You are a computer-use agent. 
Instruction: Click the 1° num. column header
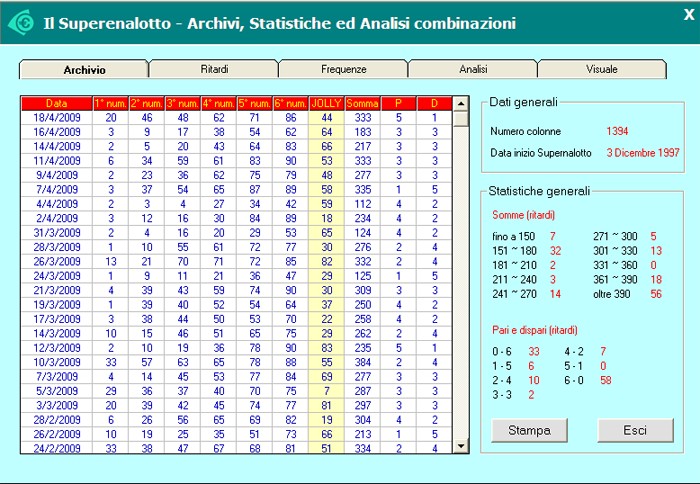click(x=111, y=104)
